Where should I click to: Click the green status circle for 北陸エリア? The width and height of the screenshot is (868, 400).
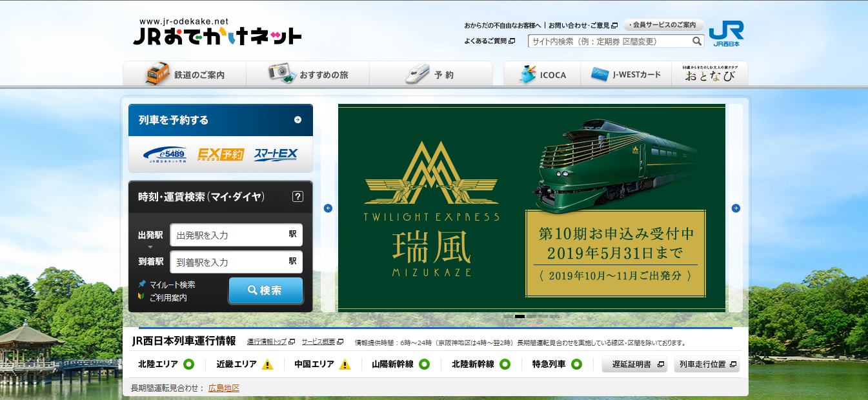[188, 365]
